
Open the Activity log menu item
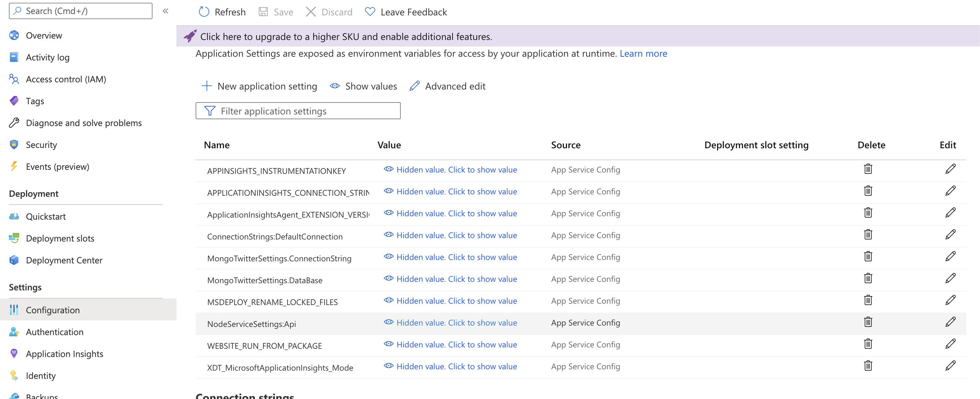pyautogui.click(x=47, y=56)
